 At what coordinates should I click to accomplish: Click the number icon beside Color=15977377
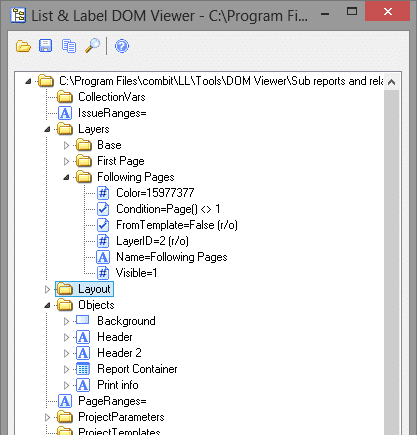103,193
